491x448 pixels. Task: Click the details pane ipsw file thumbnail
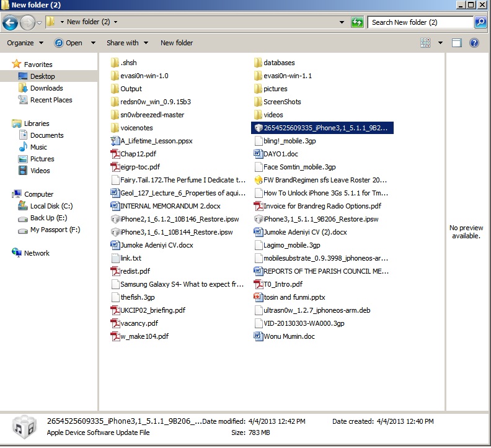point(24,427)
